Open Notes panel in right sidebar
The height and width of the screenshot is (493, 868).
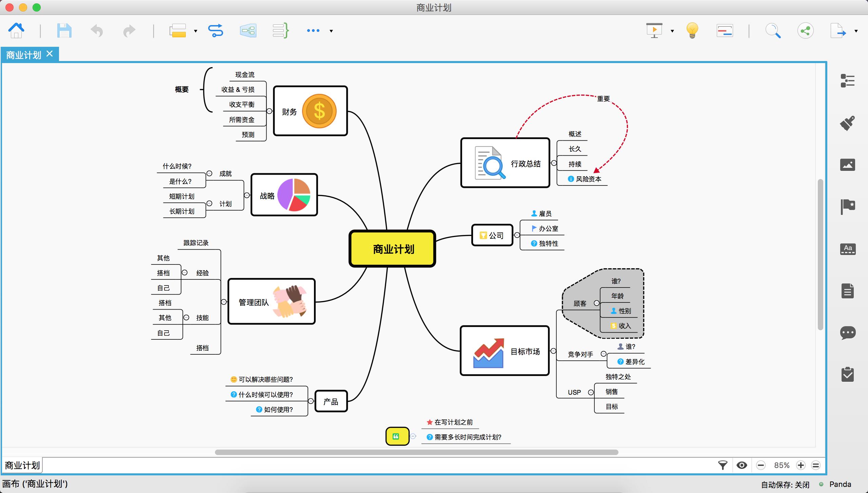(x=847, y=291)
